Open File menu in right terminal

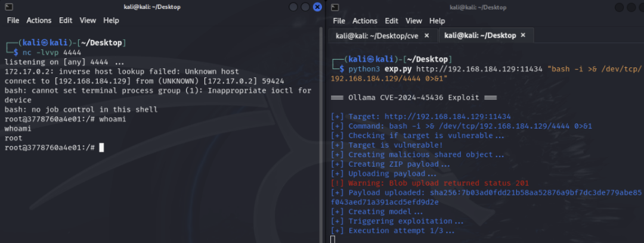339,20
